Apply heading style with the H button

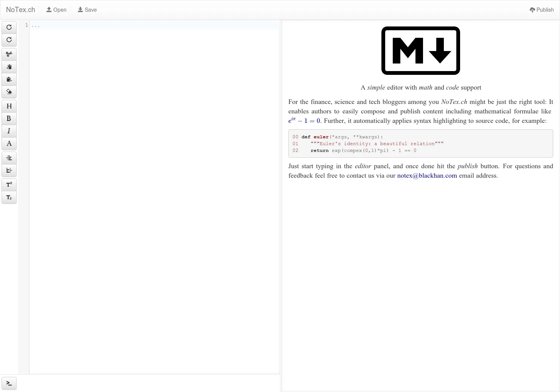tap(9, 106)
